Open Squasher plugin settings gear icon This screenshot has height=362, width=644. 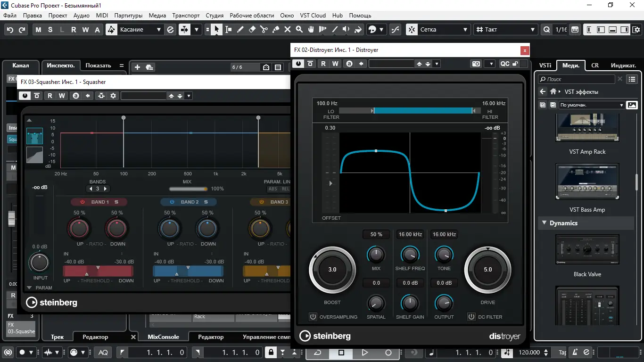[x=113, y=96]
